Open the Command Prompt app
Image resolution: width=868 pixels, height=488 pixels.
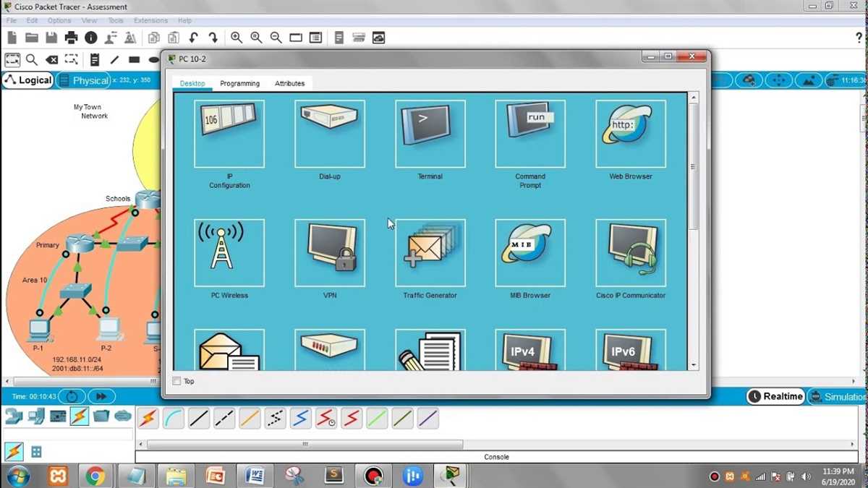(530, 134)
